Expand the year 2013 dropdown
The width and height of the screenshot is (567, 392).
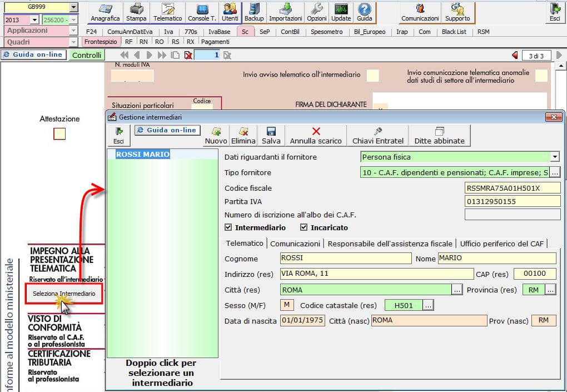35,19
